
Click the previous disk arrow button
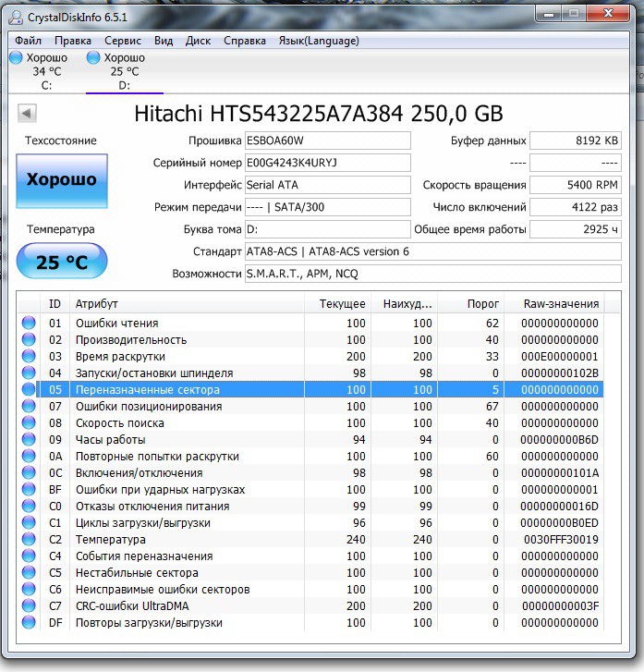[x=27, y=114]
